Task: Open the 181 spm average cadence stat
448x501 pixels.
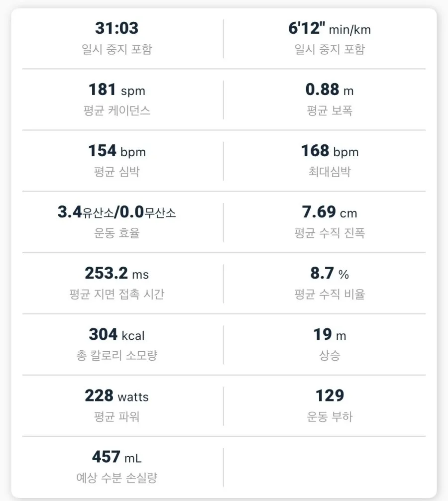Action: (x=116, y=90)
